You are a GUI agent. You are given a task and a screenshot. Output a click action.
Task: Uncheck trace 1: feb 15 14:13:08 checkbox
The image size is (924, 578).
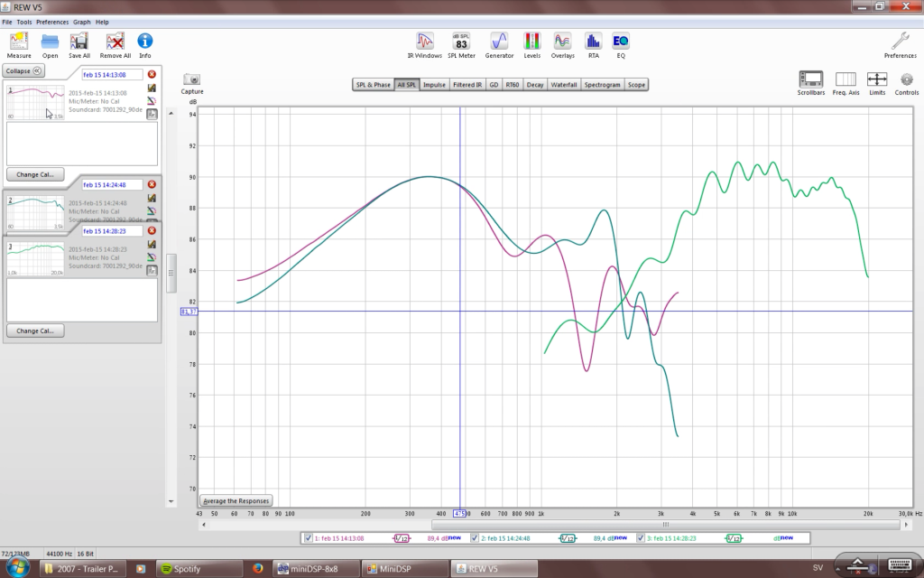click(x=308, y=538)
